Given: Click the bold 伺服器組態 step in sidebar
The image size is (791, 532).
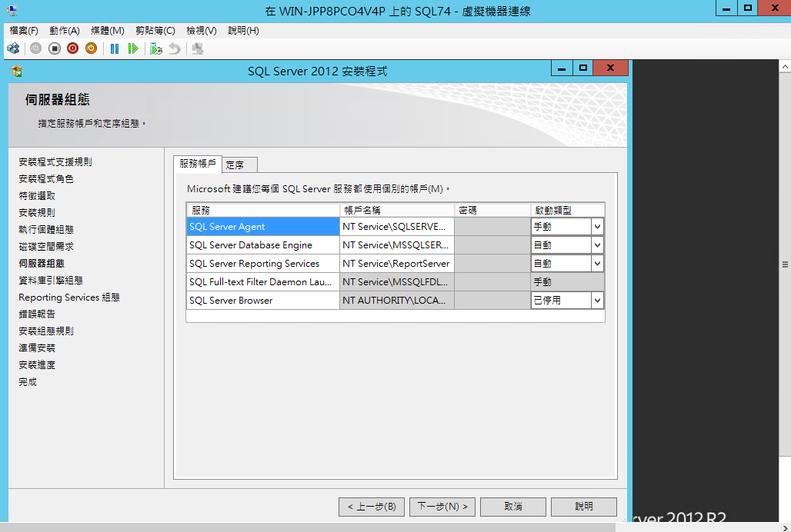Looking at the screenshot, I should [x=42, y=264].
